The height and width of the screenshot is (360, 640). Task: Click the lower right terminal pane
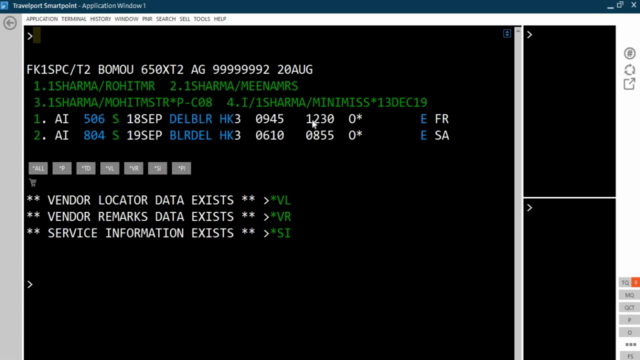tap(570, 279)
